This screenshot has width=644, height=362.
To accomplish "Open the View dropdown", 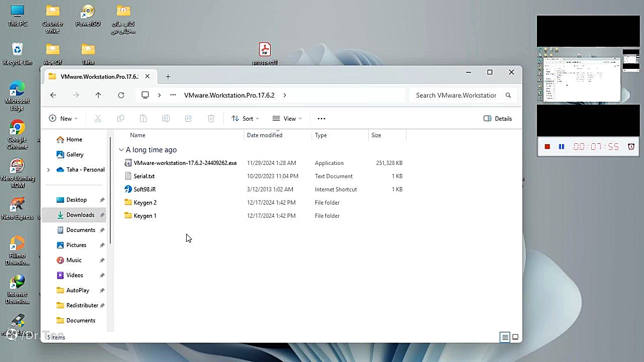I will (287, 119).
